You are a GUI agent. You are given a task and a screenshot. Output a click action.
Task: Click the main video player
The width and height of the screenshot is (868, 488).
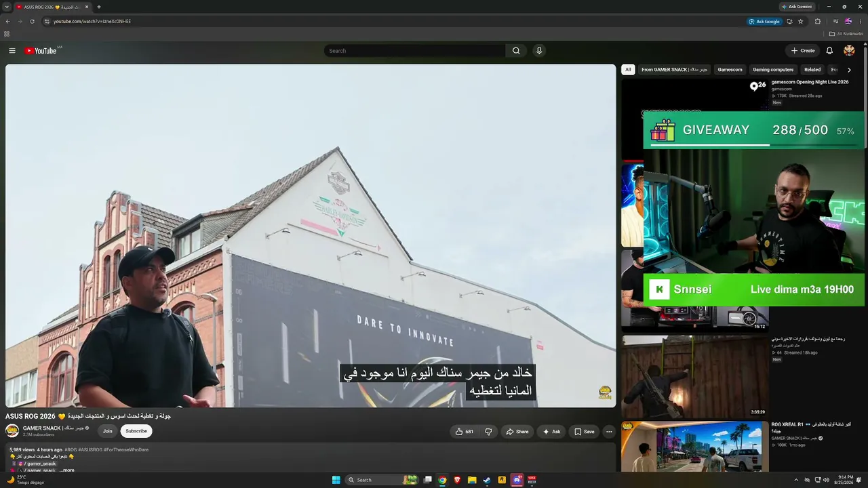point(311,236)
